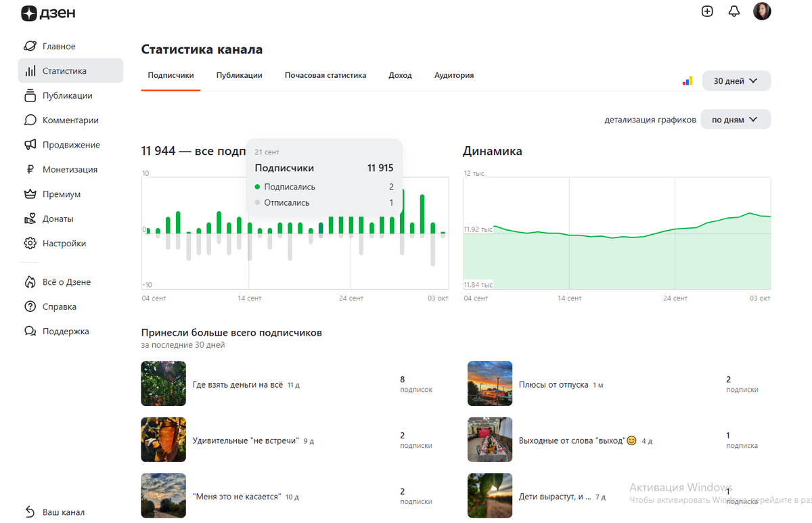
Task: Open article "Меня это не касается"
Action: click(x=237, y=496)
